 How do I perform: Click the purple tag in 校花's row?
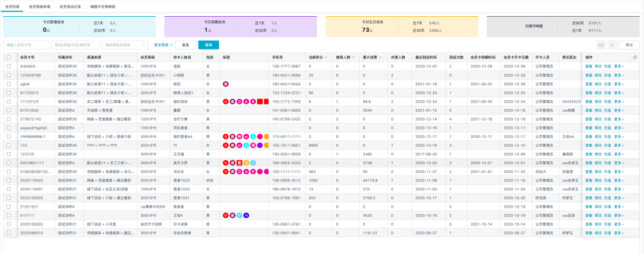coord(225,84)
